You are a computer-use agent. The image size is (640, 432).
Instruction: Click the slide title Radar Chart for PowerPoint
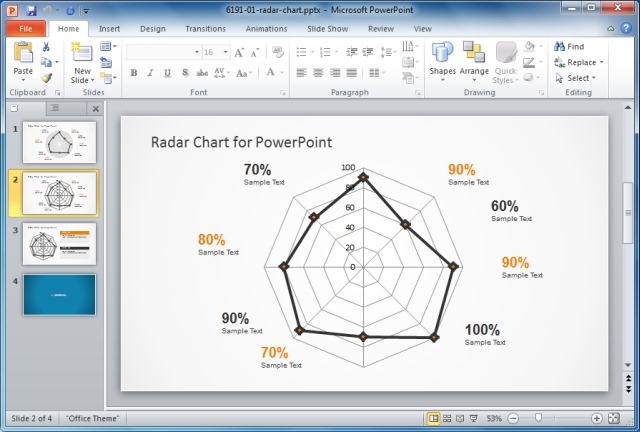pos(241,142)
